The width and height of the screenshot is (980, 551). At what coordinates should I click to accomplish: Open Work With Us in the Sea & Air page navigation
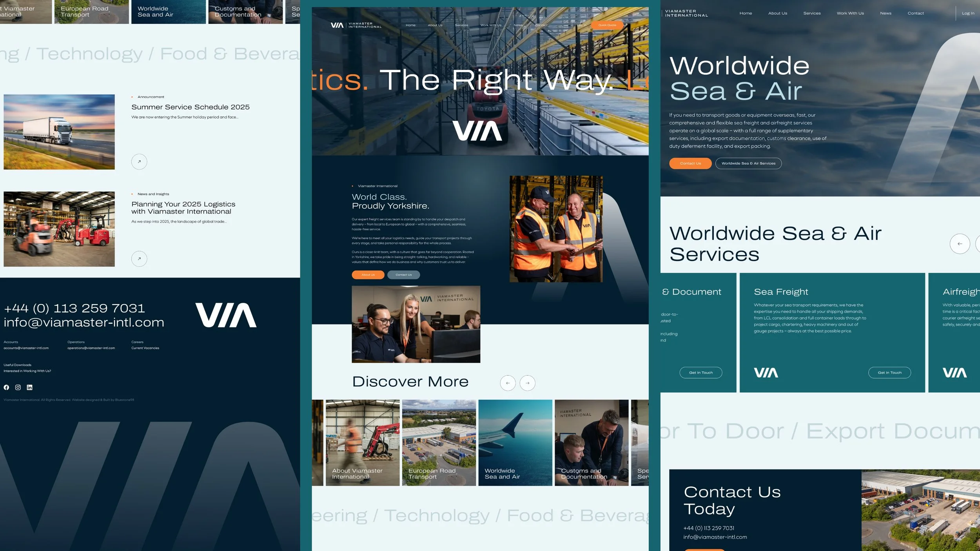850,13
